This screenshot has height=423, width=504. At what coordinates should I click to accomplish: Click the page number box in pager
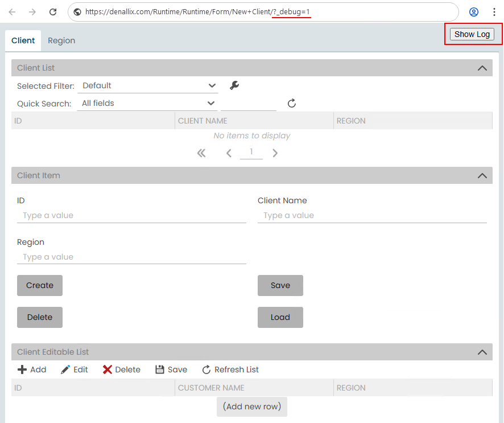251,152
